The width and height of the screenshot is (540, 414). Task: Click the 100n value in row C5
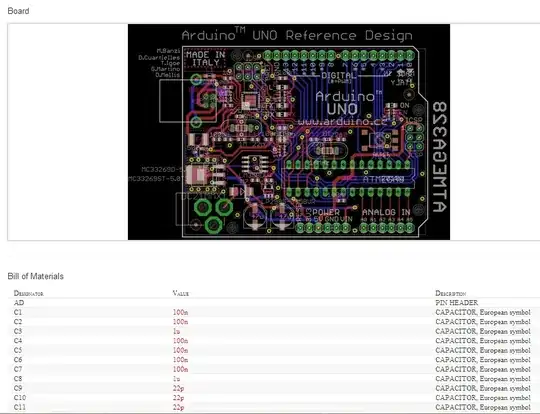coord(180,350)
